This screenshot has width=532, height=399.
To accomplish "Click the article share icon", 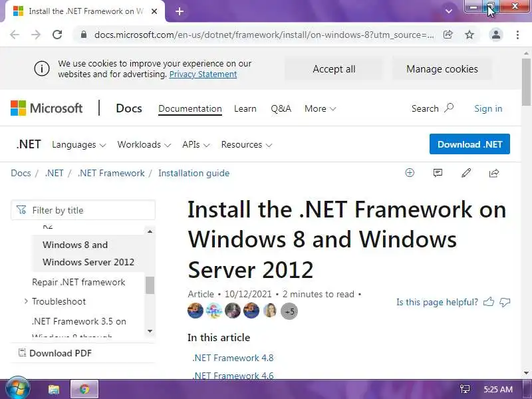I will 494,173.
